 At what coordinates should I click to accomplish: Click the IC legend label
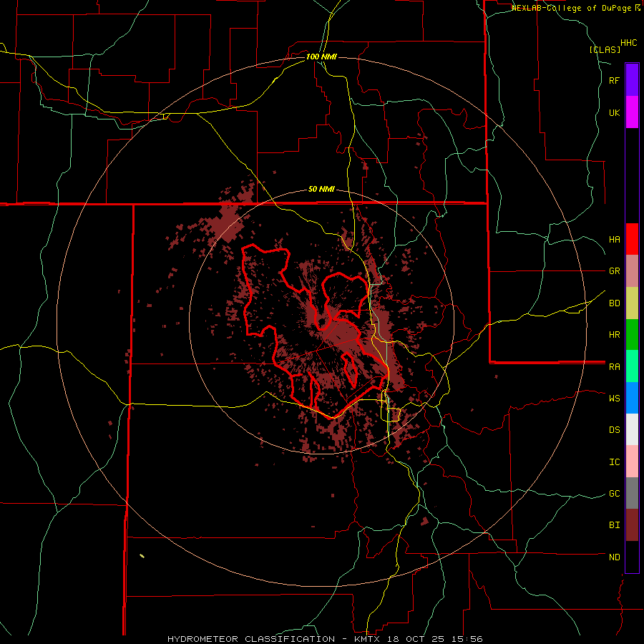614,462
